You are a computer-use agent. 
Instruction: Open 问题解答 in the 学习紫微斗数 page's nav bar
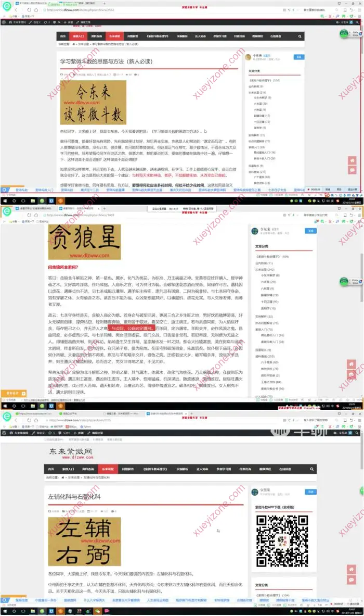[133, 36]
